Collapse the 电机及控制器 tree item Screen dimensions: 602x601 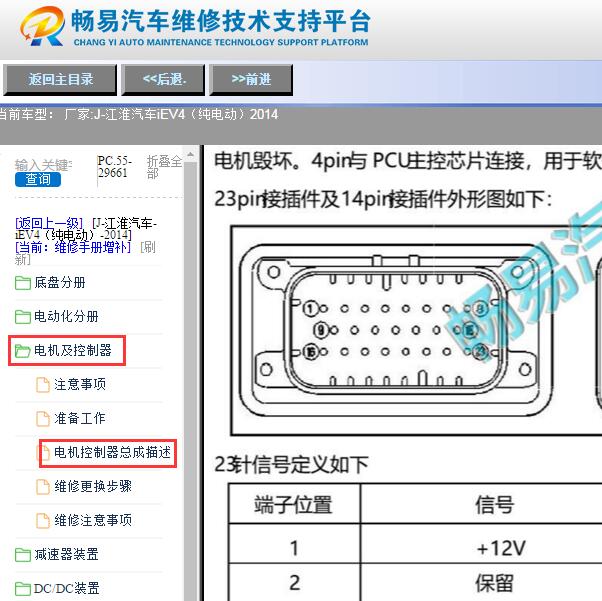point(73,350)
